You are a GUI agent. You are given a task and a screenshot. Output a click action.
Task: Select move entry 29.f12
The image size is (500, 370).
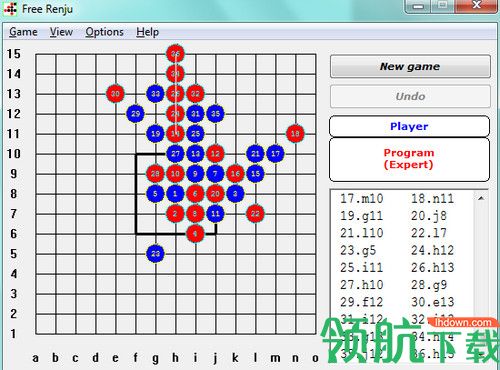362,302
